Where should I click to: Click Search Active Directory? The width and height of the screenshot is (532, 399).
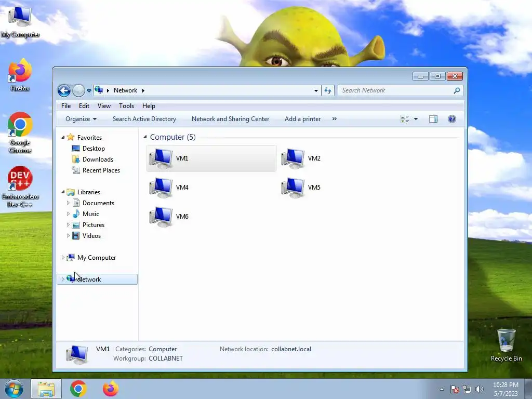tap(144, 119)
